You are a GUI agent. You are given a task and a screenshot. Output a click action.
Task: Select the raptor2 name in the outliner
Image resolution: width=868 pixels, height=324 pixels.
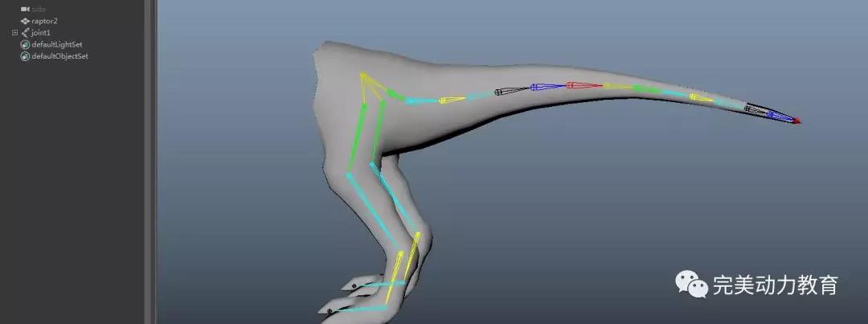pos(44,21)
